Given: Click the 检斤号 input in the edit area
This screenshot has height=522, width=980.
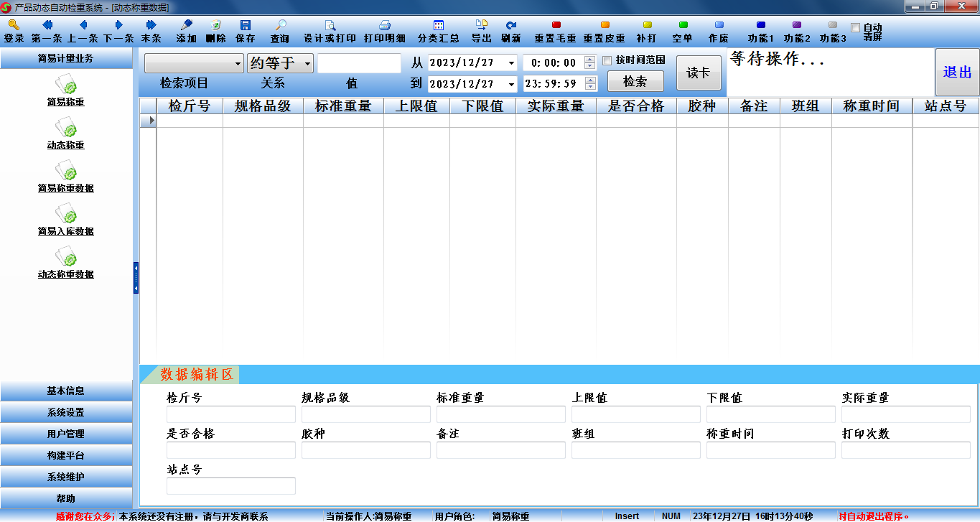Looking at the screenshot, I should [230, 414].
